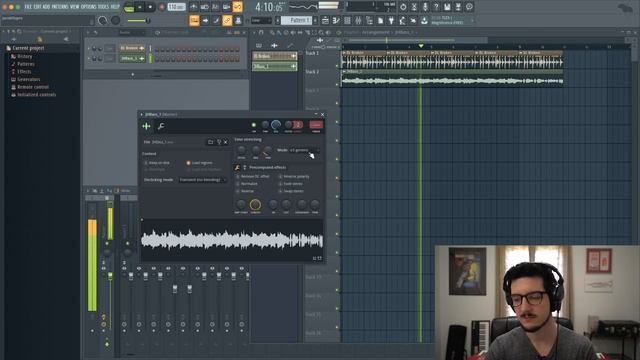
Task: Open the Declicking mode dropdown
Action: point(203,180)
